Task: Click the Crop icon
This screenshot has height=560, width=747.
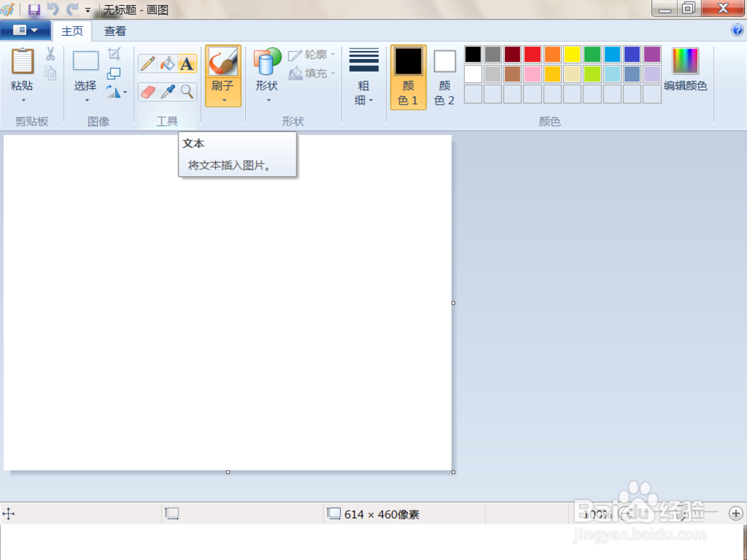Action: (x=114, y=54)
